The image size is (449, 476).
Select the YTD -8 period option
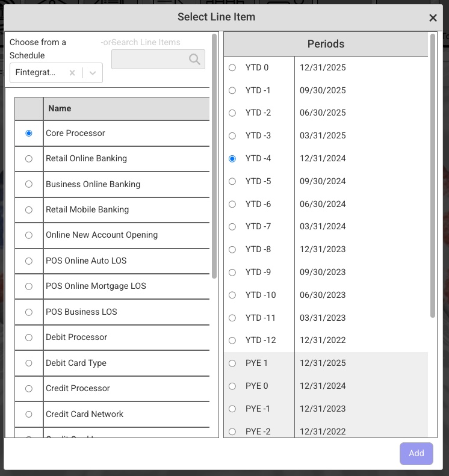click(232, 250)
